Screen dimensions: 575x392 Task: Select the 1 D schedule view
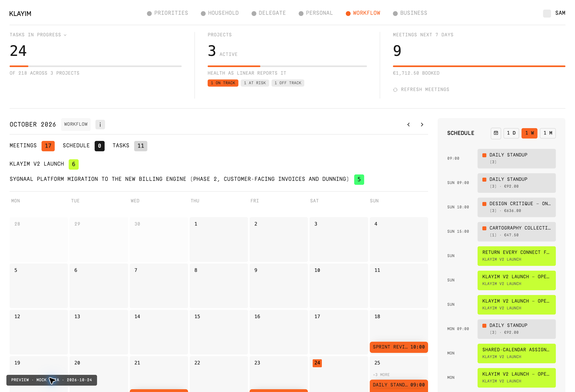(x=511, y=133)
